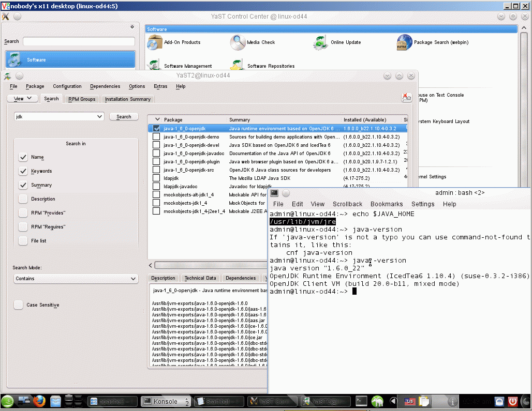Open the file manager taskbar icon

[x=55, y=402]
